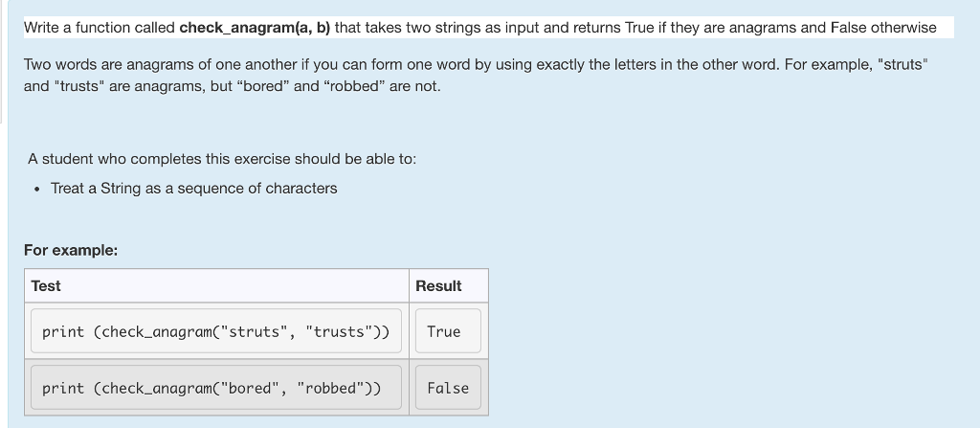Image resolution: width=980 pixels, height=428 pixels.
Task: Select the bored/robbed test code box
Action: (216, 388)
